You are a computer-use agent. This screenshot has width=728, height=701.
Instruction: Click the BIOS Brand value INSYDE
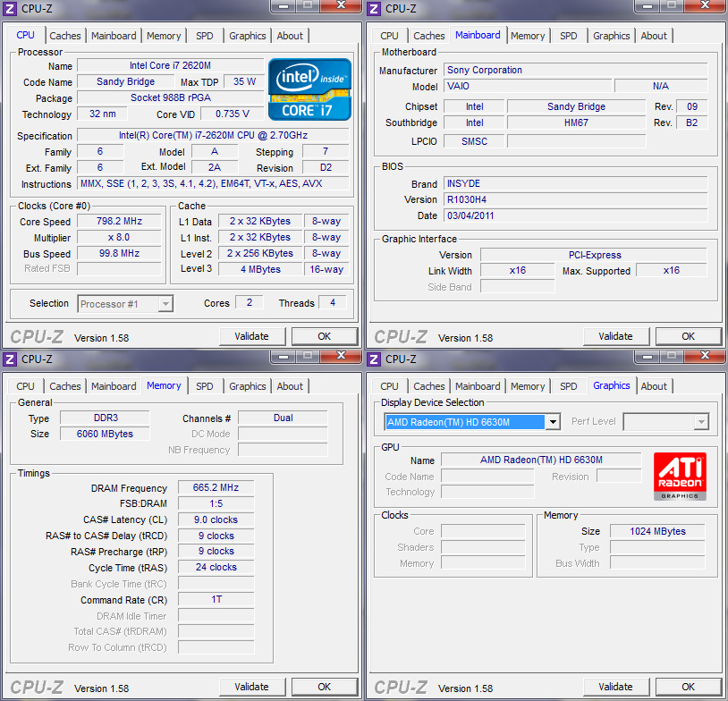(x=576, y=183)
